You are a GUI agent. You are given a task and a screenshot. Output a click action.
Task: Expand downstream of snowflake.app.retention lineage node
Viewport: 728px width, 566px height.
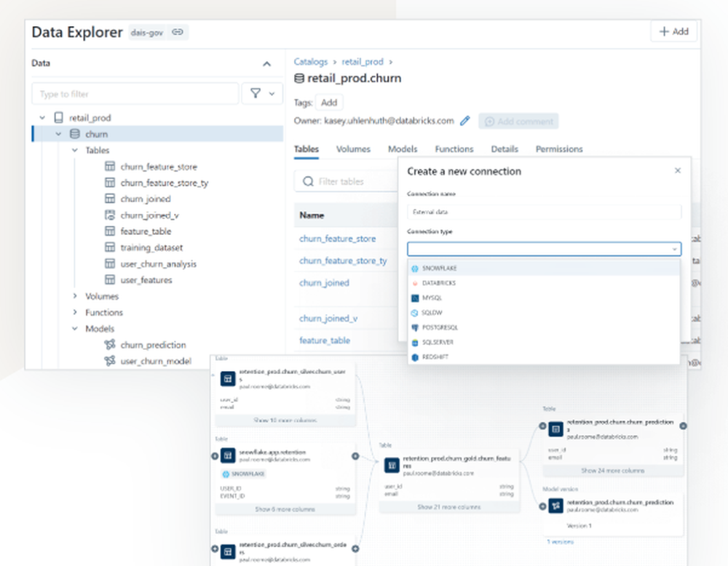click(x=355, y=456)
